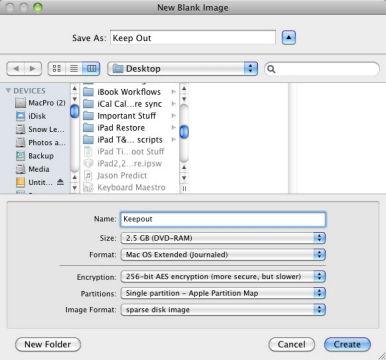Image resolution: width=386 pixels, height=360 pixels.
Task: Click the column resize handle
Action: pos(184,189)
